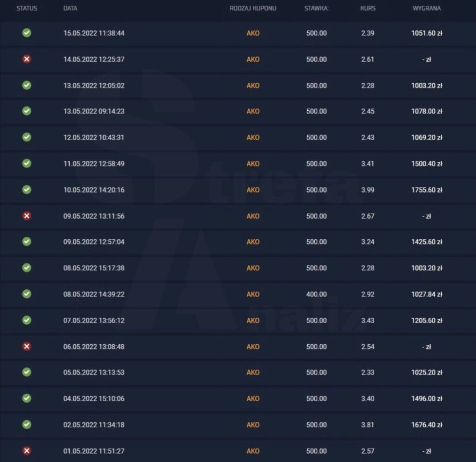Click the 1500.40 zł winnings amount
This screenshot has height=462, width=476.
click(x=427, y=164)
